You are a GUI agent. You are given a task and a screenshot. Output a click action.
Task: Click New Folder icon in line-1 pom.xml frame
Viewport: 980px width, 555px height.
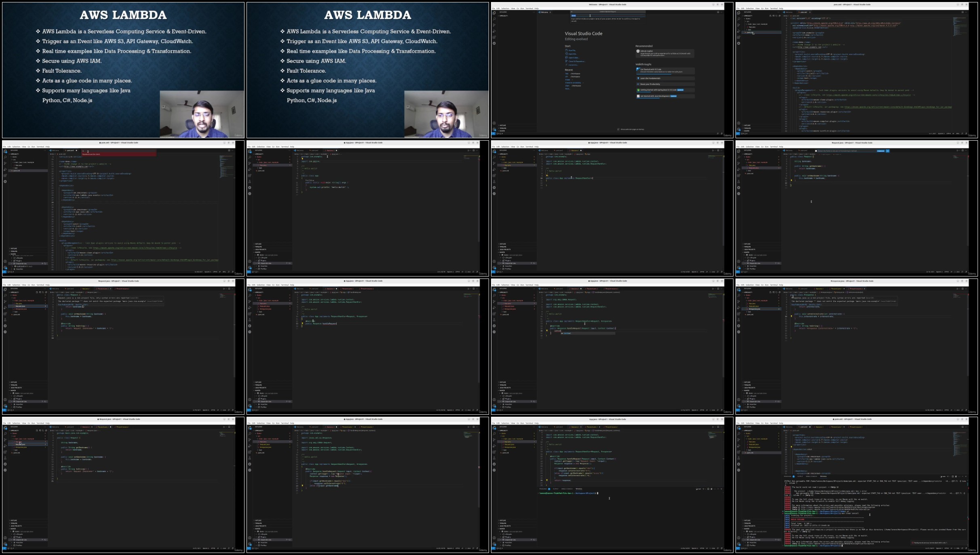773,16
